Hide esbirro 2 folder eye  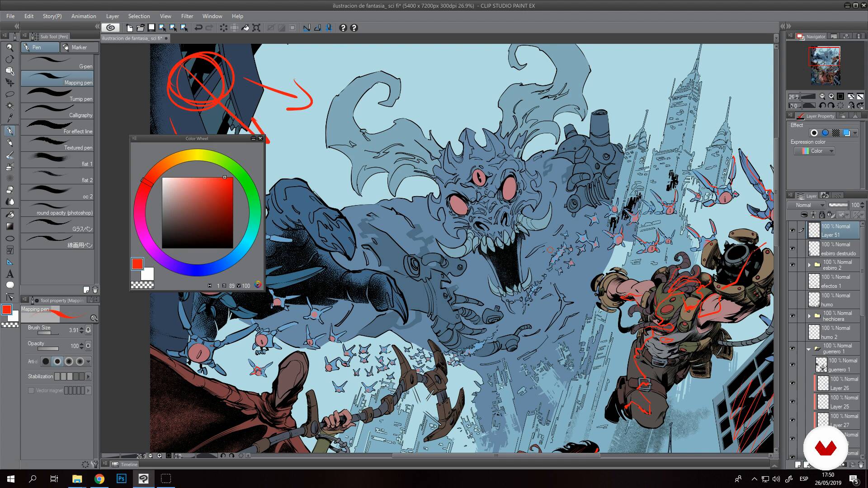(x=792, y=265)
